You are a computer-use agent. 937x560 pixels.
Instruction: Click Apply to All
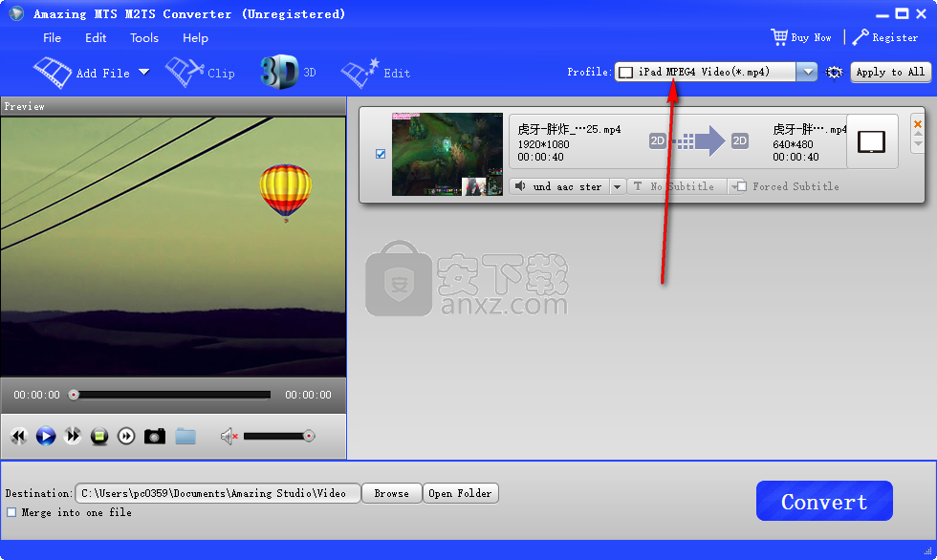(890, 72)
